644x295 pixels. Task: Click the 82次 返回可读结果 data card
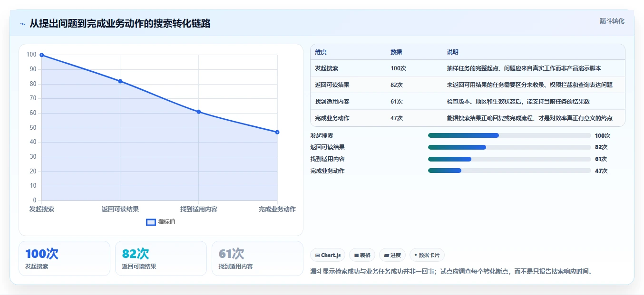(161, 258)
